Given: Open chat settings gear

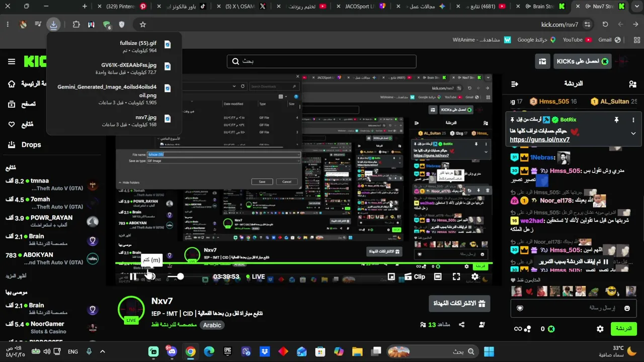Looking at the screenshot, I should coord(600,329).
